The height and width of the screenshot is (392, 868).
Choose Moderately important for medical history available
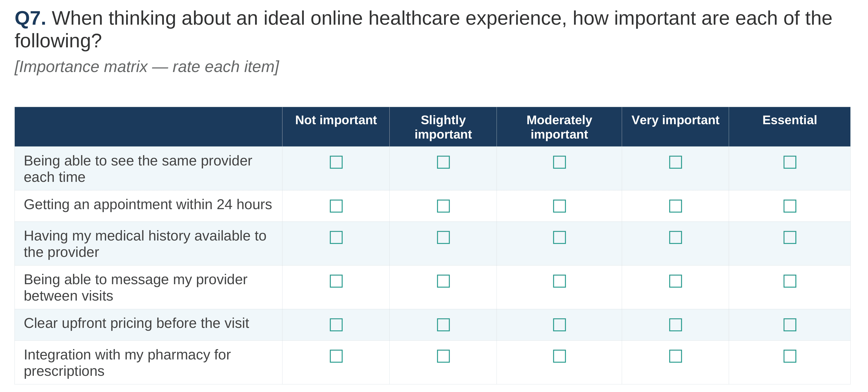pos(559,237)
